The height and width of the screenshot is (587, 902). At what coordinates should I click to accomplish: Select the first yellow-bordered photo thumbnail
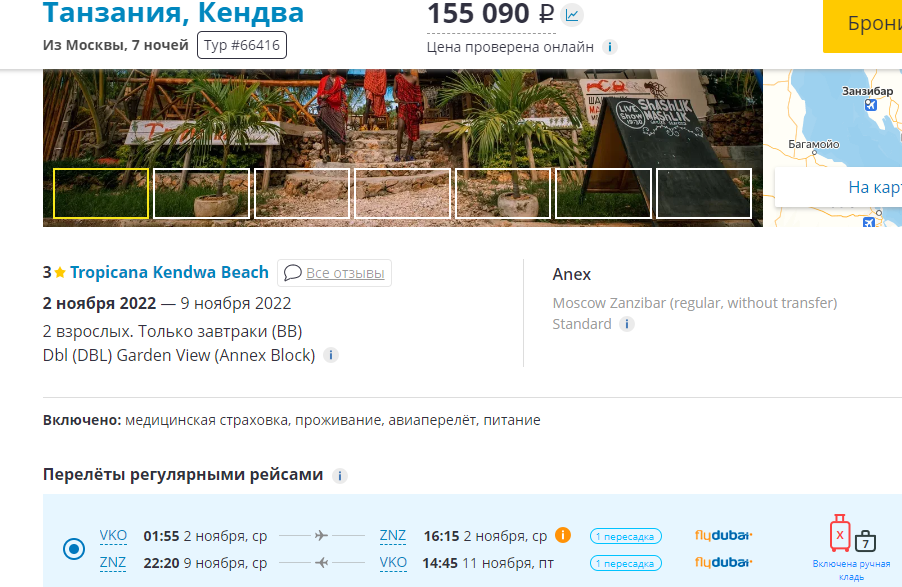pos(101,193)
